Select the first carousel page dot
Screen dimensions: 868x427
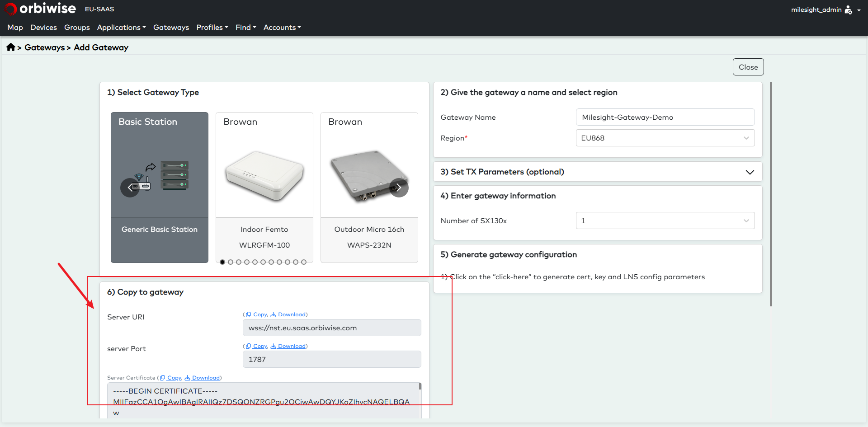pos(222,262)
